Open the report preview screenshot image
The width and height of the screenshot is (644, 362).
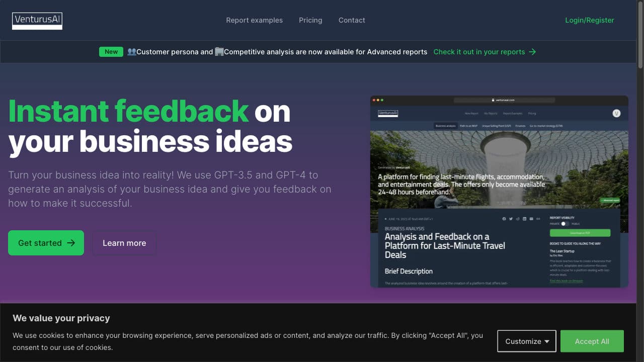point(499,192)
